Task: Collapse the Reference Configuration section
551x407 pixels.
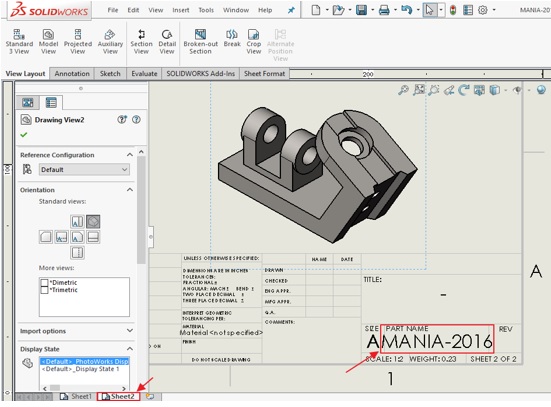Action: pos(130,155)
